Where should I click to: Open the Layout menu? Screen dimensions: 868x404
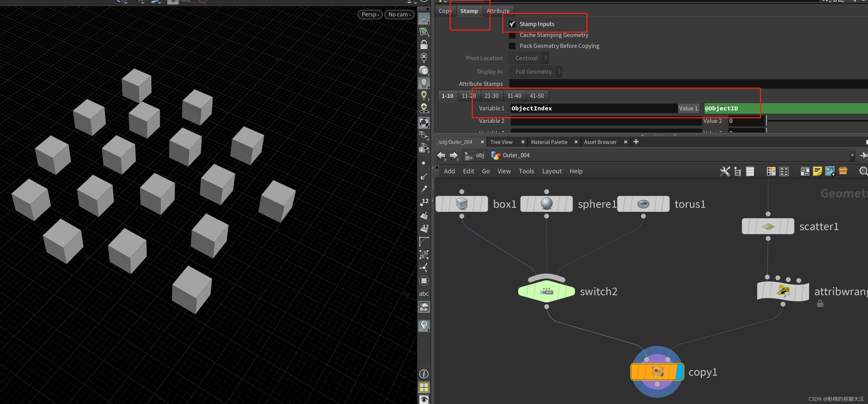coord(552,171)
